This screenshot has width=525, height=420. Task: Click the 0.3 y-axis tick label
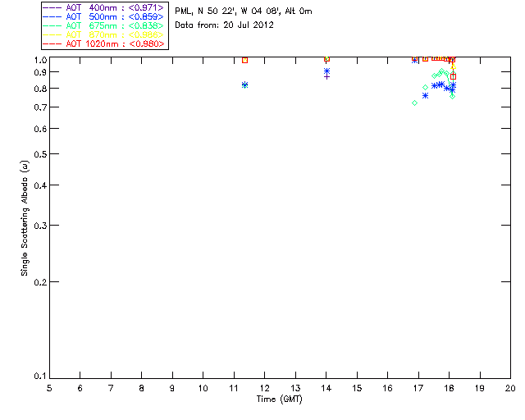(x=40, y=226)
